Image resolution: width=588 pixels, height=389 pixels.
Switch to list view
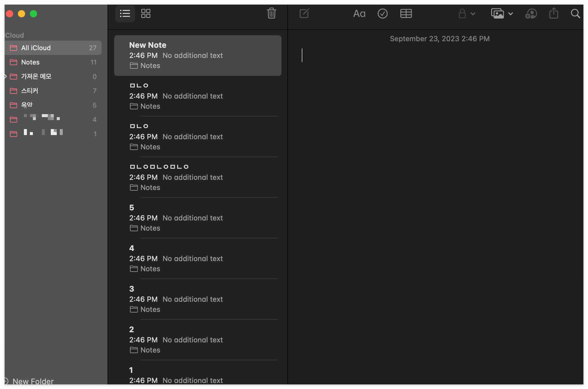pos(125,13)
